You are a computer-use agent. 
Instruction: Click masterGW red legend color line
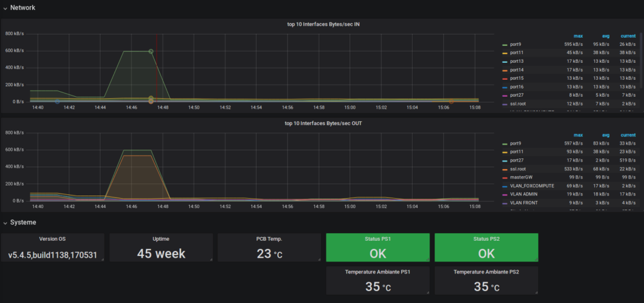click(x=505, y=178)
